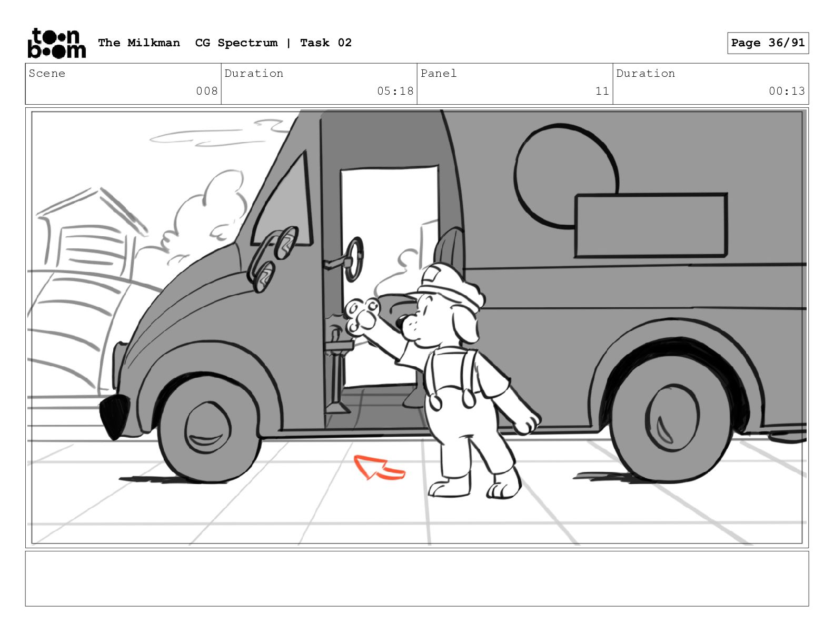Click the empty notes box below the panel
Image resolution: width=834 pixels, height=644 pixels.
pyautogui.click(x=417, y=579)
